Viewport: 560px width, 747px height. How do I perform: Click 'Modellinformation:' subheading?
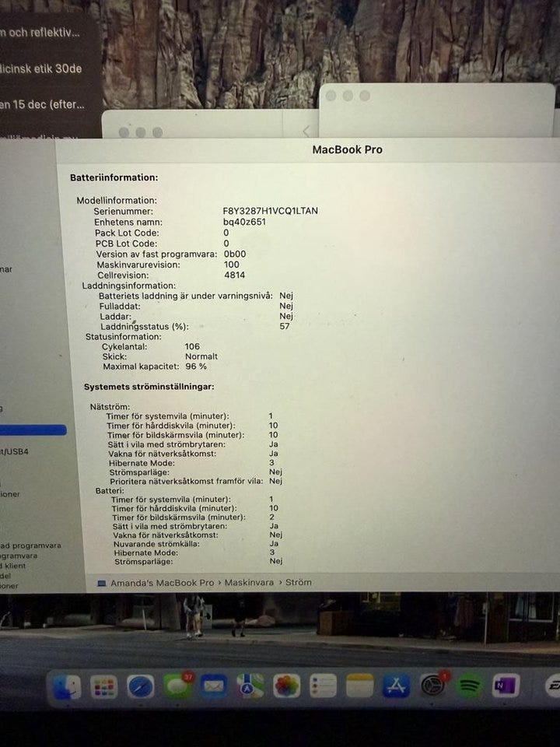tap(117, 200)
